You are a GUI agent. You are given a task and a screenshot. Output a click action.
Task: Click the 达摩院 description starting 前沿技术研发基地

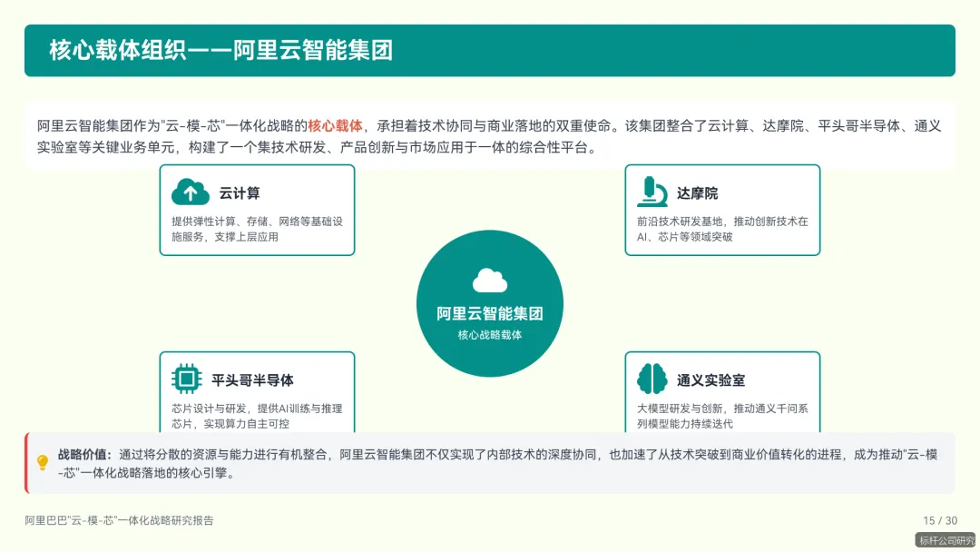point(722,229)
